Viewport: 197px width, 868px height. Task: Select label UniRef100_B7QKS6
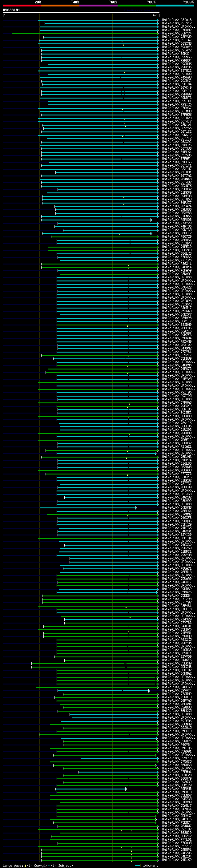(x=177, y=257)
